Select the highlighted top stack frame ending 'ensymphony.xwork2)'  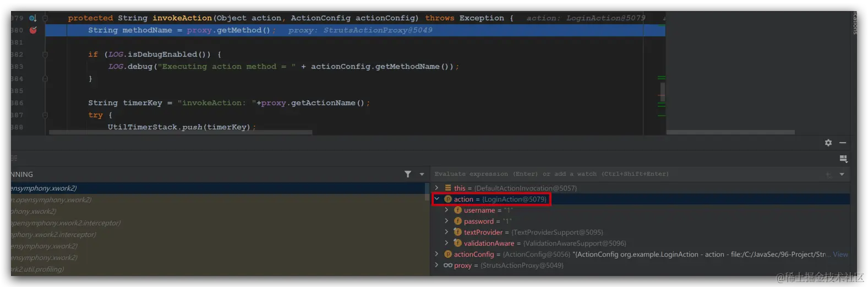(217, 188)
